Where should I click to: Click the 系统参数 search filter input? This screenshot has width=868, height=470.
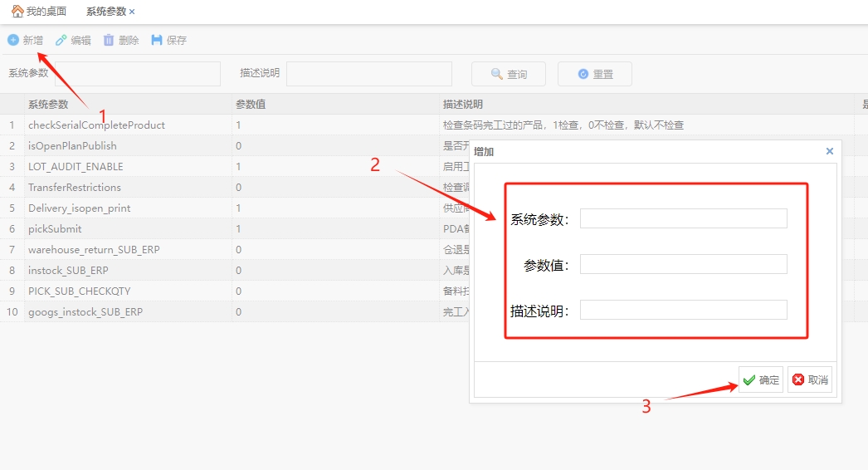coord(138,73)
